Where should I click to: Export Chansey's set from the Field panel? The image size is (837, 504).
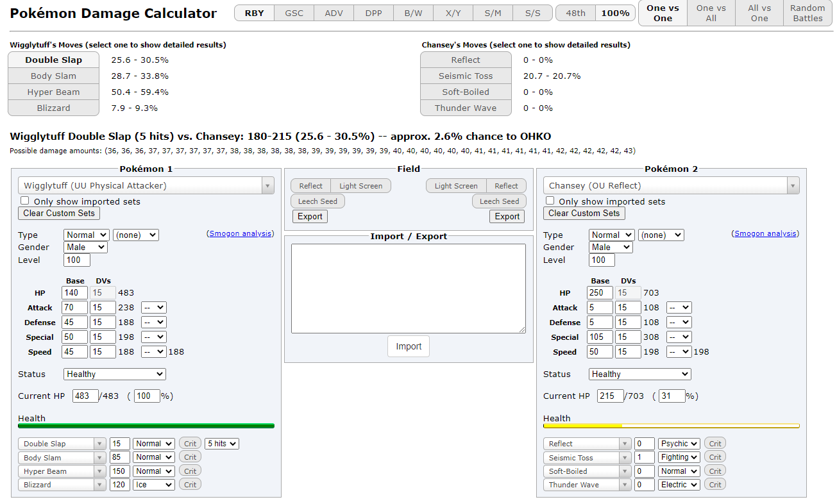[507, 217]
